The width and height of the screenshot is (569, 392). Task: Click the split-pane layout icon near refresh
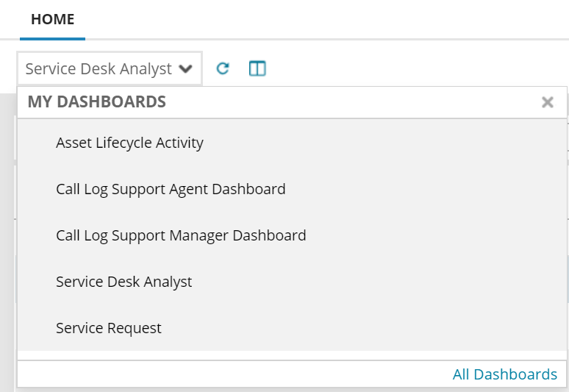click(x=257, y=68)
